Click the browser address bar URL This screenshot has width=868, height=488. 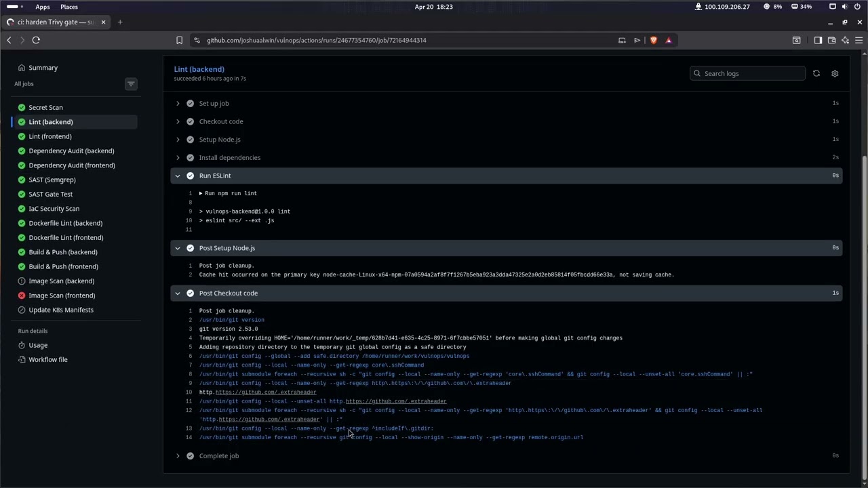(317, 40)
